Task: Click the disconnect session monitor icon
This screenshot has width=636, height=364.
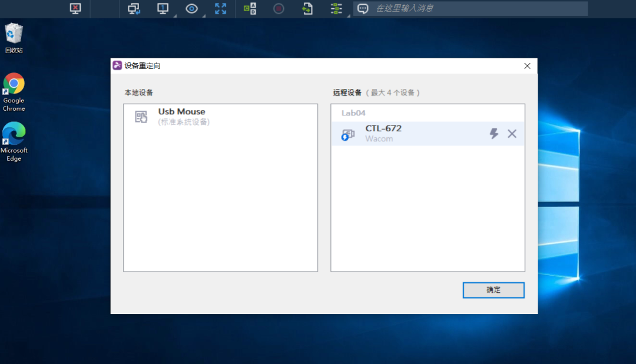Action: [75, 8]
